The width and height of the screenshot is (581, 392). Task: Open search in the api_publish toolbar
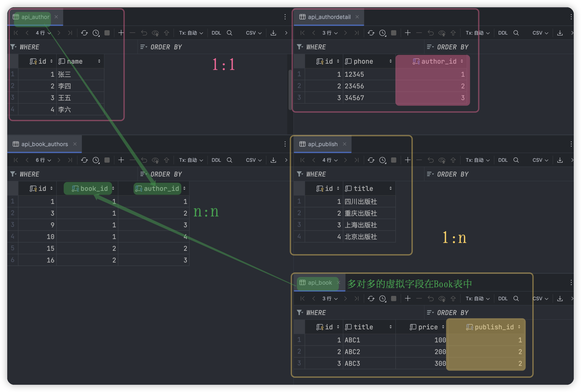click(516, 160)
